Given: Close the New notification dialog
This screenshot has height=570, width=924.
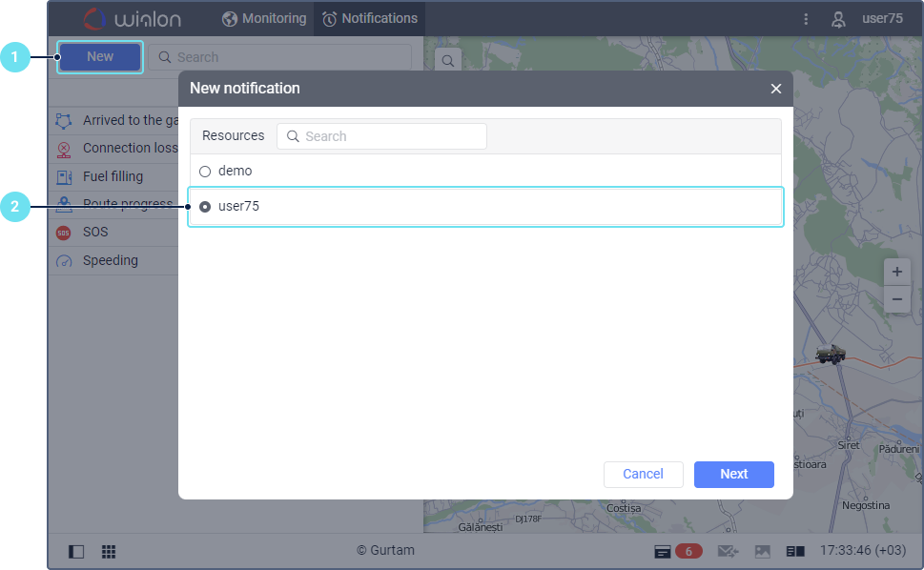Looking at the screenshot, I should [775, 89].
